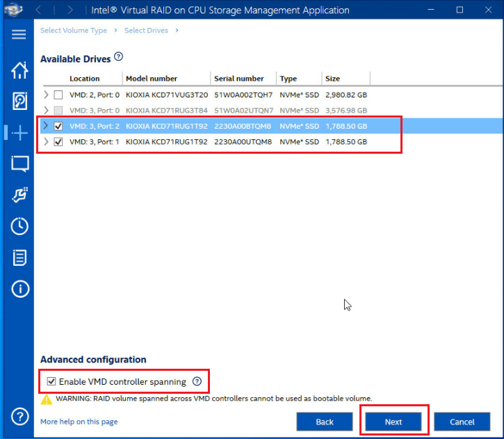Go to the Home icon in the sidebar
The height and width of the screenshot is (439, 504).
19,70
